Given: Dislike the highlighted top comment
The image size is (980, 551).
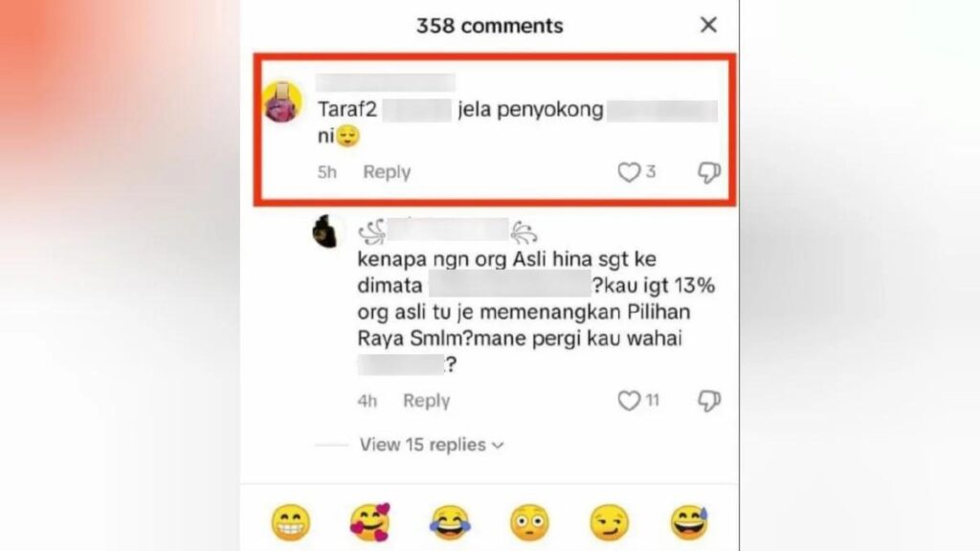Looking at the screenshot, I should 709,172.
